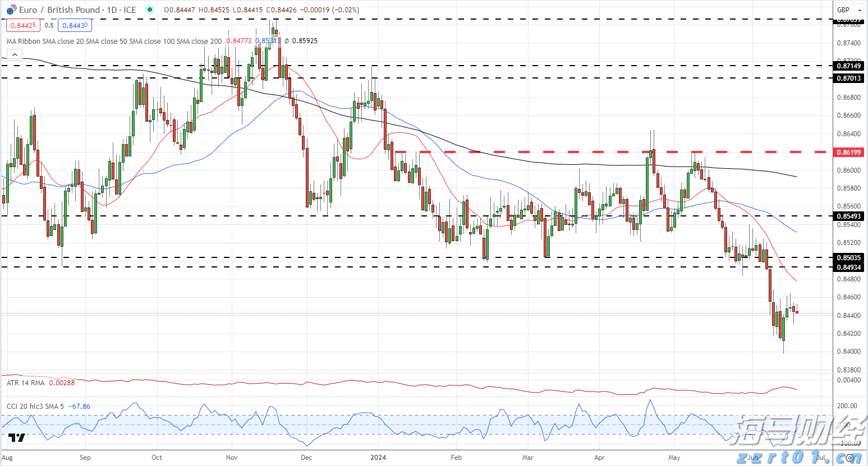Click the Mar label on time axis
This screenshot has width=868, height=466.
[528, 457]
